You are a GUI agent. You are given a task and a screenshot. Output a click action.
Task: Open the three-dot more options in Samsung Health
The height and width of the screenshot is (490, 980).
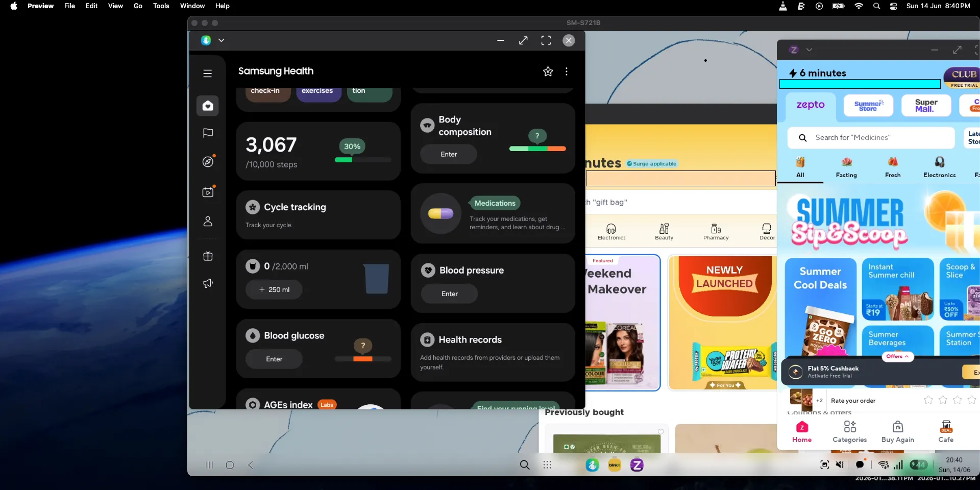click(x=567, y=71)
